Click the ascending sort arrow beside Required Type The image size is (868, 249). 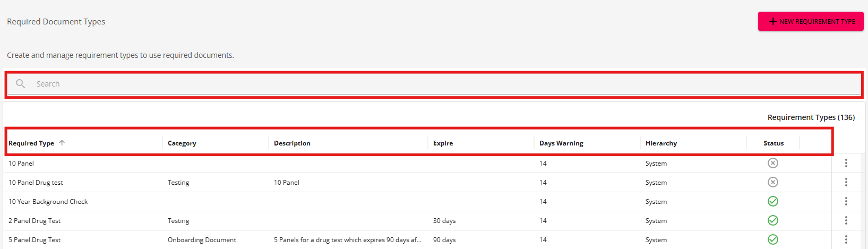click(x=62, y=143)
